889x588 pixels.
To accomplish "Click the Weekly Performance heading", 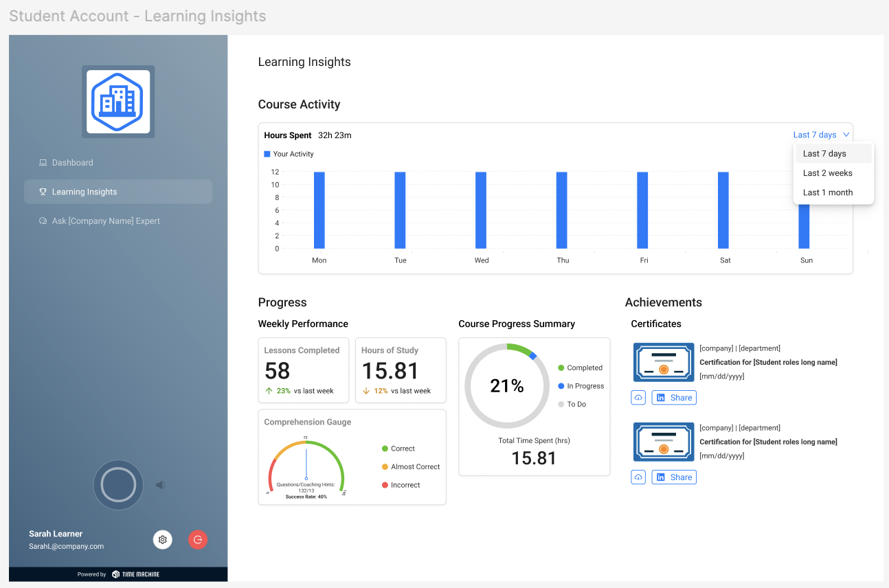I will tap(303, 324).
